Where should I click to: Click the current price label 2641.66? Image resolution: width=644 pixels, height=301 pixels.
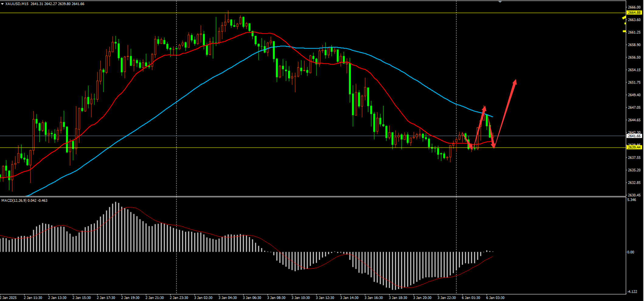click(x=634, y=136)
